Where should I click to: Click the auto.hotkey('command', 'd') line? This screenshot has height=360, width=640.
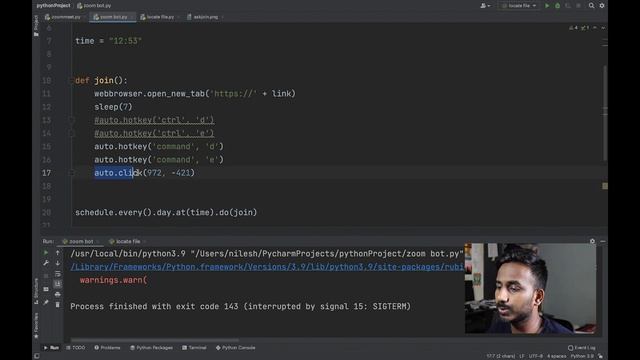coord(159,147)
